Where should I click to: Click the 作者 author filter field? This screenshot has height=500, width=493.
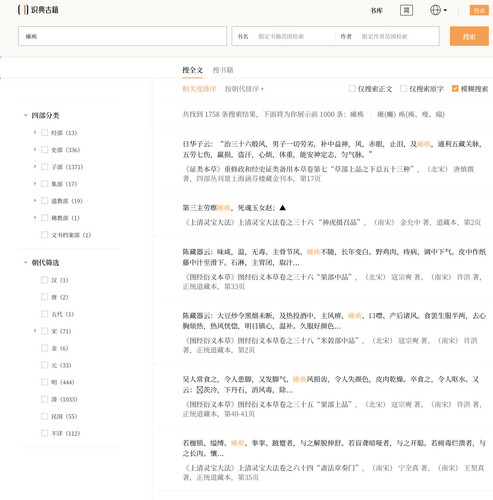[388, 36]
